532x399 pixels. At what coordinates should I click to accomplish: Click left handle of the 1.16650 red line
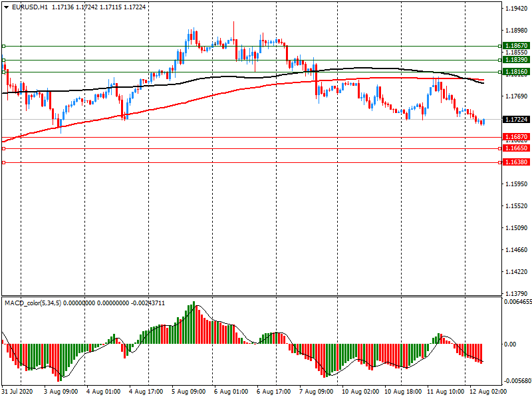[x=3, y=148]
